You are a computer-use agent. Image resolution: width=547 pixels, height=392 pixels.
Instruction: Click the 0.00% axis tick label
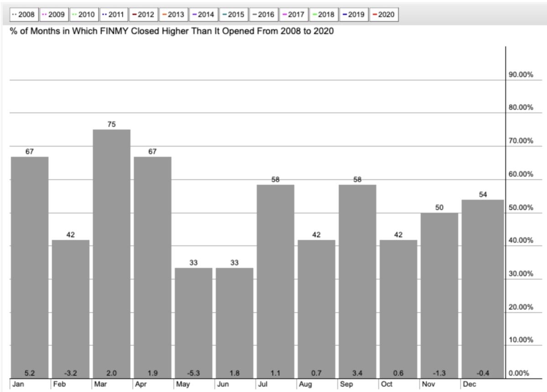click(518, 373)
